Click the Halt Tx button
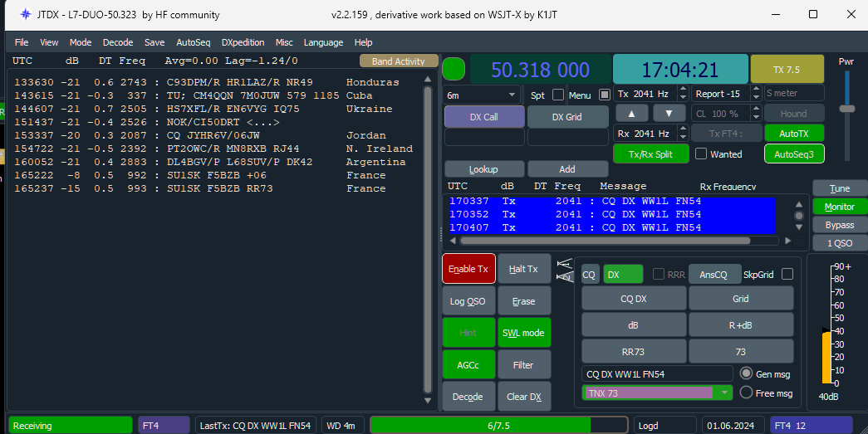The image size is (868, 434). click(523, 269)
